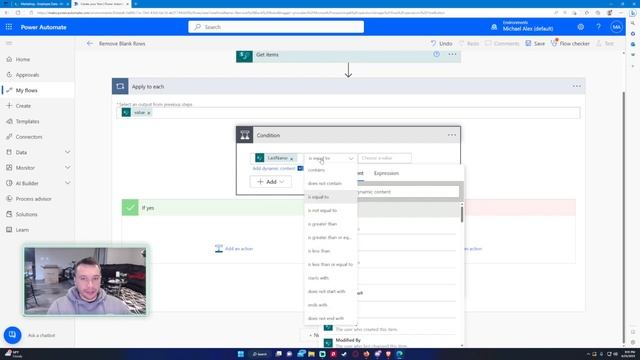Open File Explorer from taskbar

click(x=311, y=354)
